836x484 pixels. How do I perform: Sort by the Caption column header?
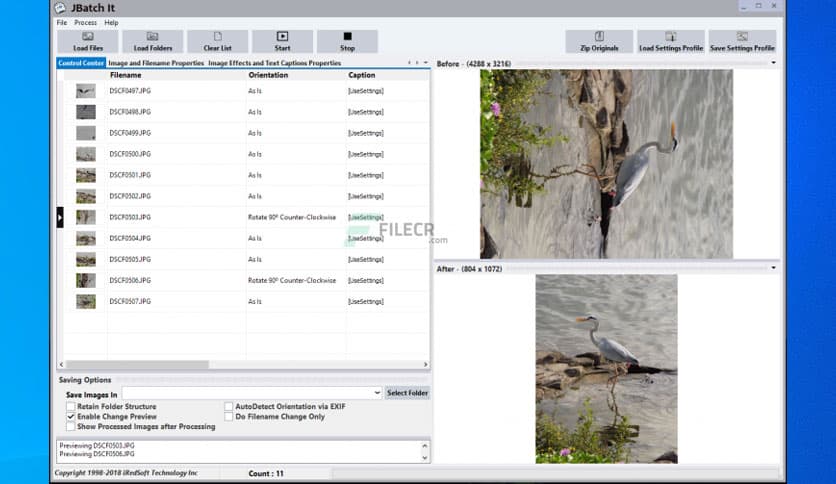click(x=387, y=75)
